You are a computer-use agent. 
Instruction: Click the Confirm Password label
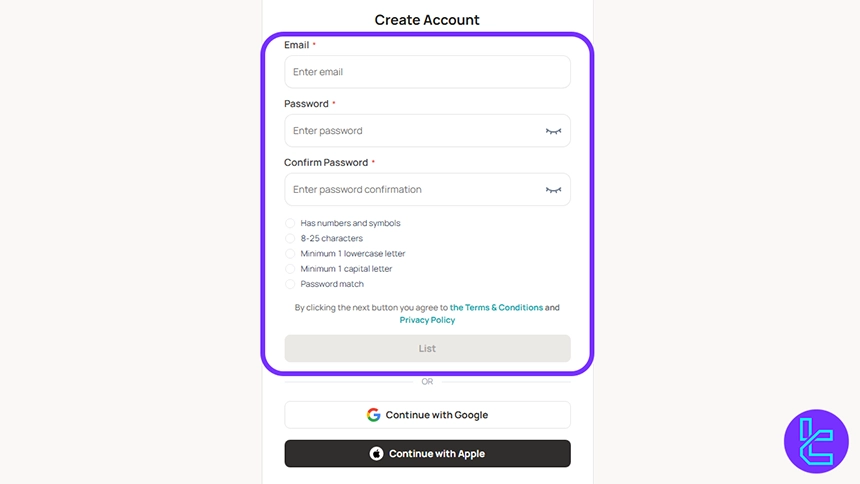point(326,162)
